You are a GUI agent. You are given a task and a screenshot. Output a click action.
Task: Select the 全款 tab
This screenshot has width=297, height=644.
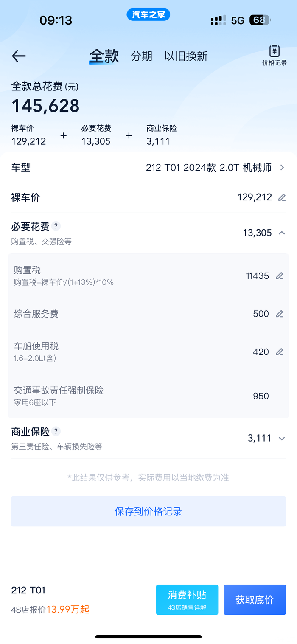104,56
